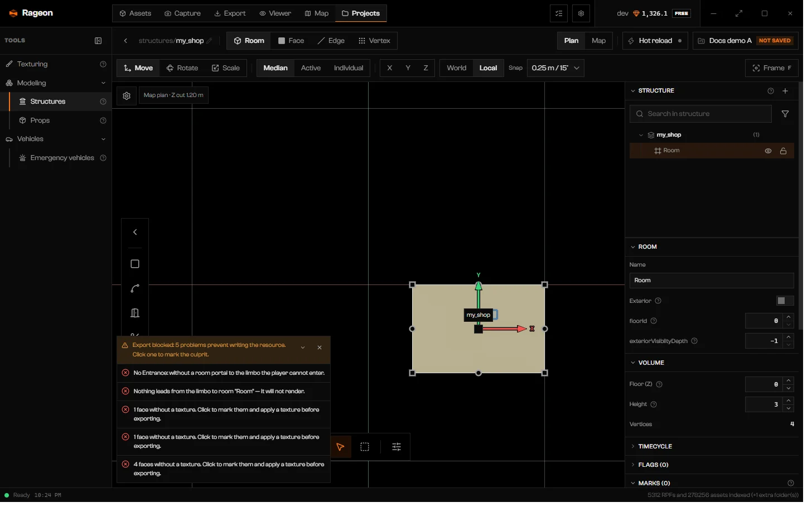Open viewport settings gear near Map plan
Image resolution: width=812 pixels, height=507 pixels.
pos(128,96)
